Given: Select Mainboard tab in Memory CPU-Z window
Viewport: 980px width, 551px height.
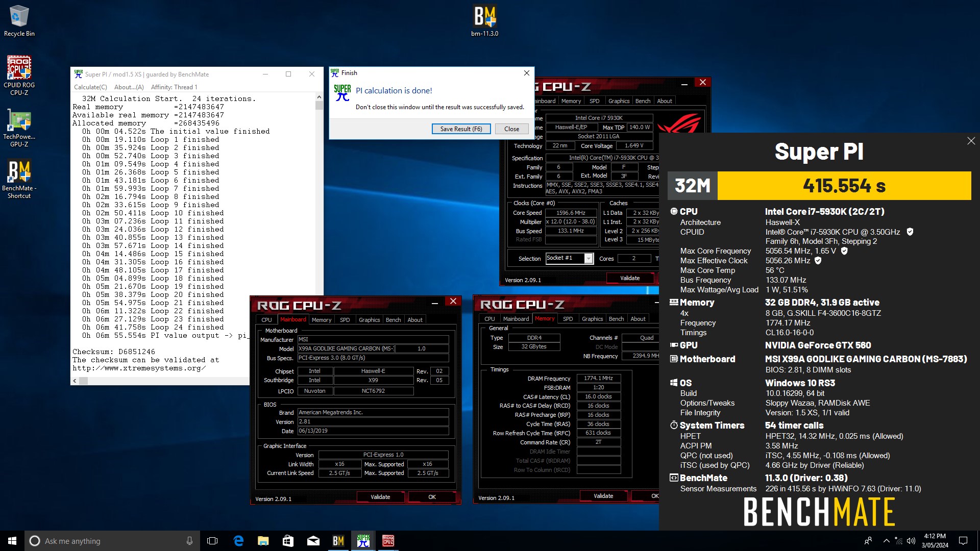Looking at the screenshot, I should tap(516, 319).
